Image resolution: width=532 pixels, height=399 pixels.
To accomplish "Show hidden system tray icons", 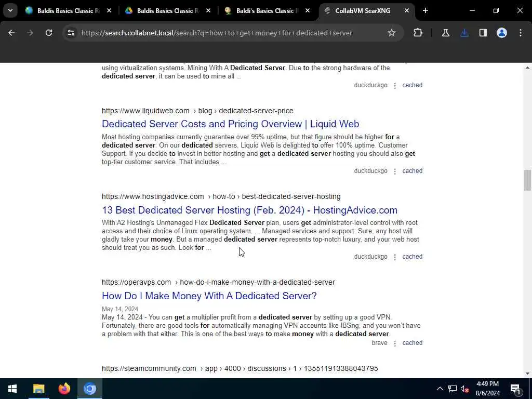I will pos(440,389).
